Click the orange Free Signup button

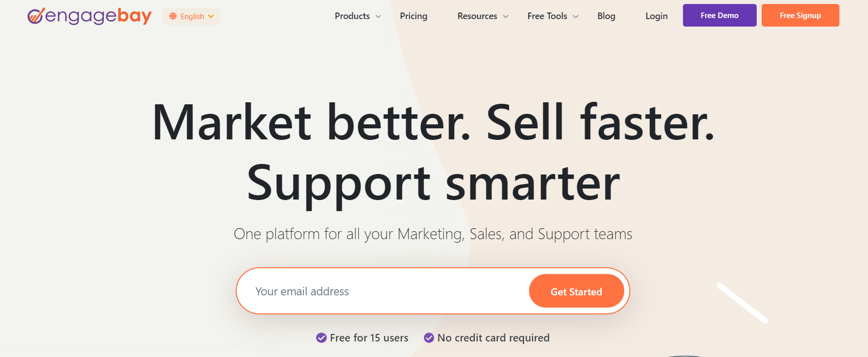[800, 16]
